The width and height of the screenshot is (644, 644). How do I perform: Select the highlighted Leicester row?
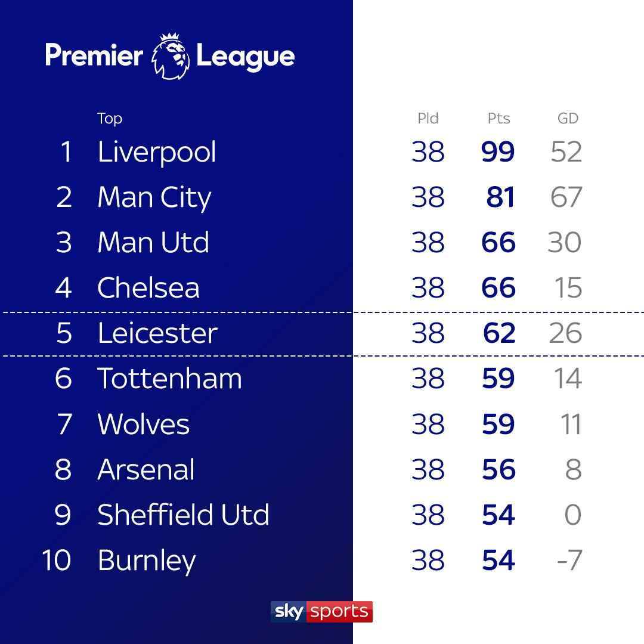point(322,334)
